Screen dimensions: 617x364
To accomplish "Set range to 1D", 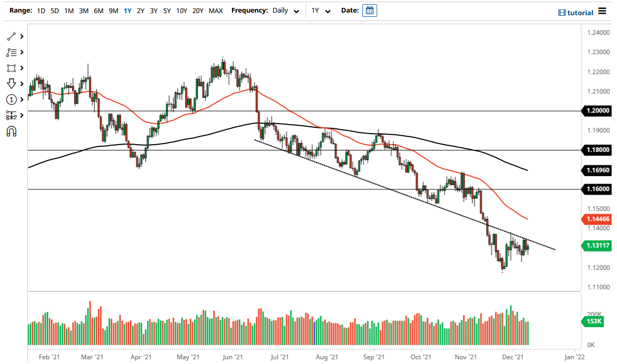I will pos(42,11).
